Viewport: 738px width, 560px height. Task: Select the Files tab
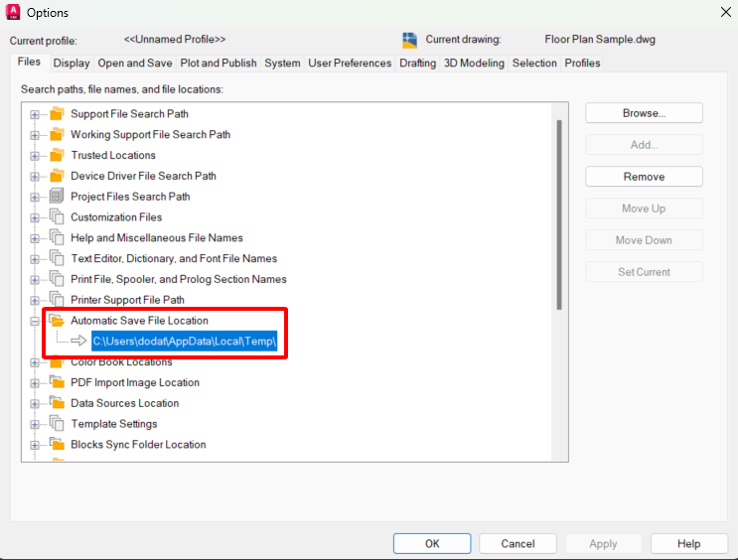pyautogui.click(x=29, y=62)
